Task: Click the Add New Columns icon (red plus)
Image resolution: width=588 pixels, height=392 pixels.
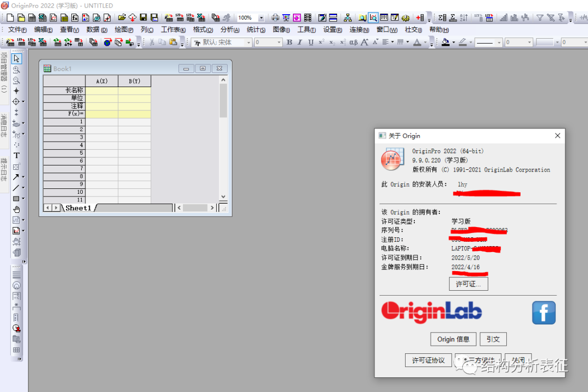Action: (x=420, y=17)
